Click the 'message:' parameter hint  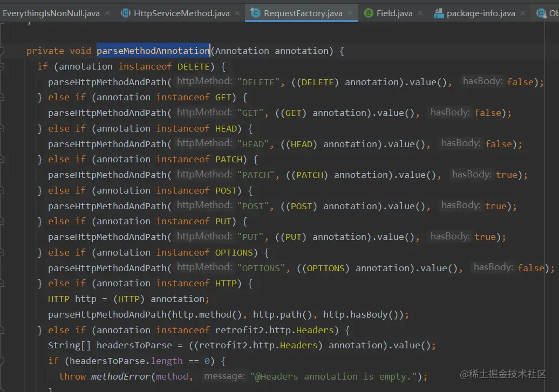coord(224,376)
